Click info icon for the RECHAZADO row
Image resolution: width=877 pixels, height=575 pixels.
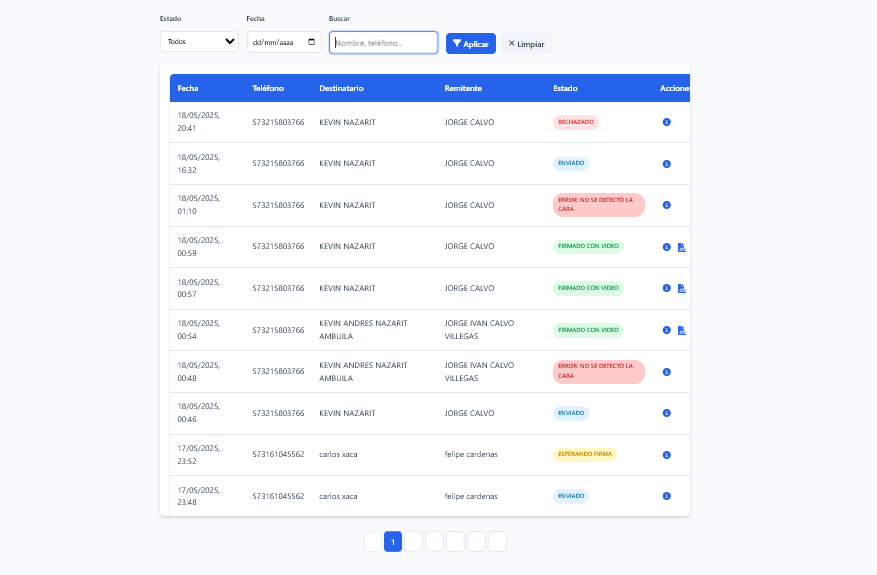[x=666, y=122]
